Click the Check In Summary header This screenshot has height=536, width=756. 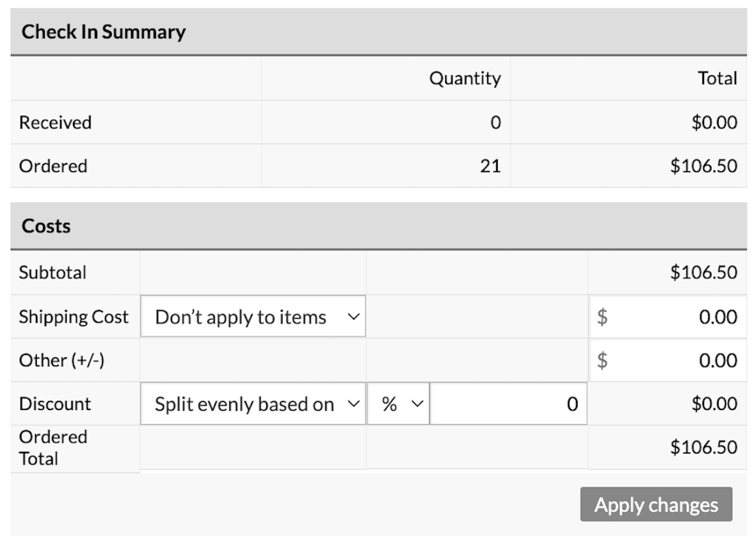tap(103, 32)
